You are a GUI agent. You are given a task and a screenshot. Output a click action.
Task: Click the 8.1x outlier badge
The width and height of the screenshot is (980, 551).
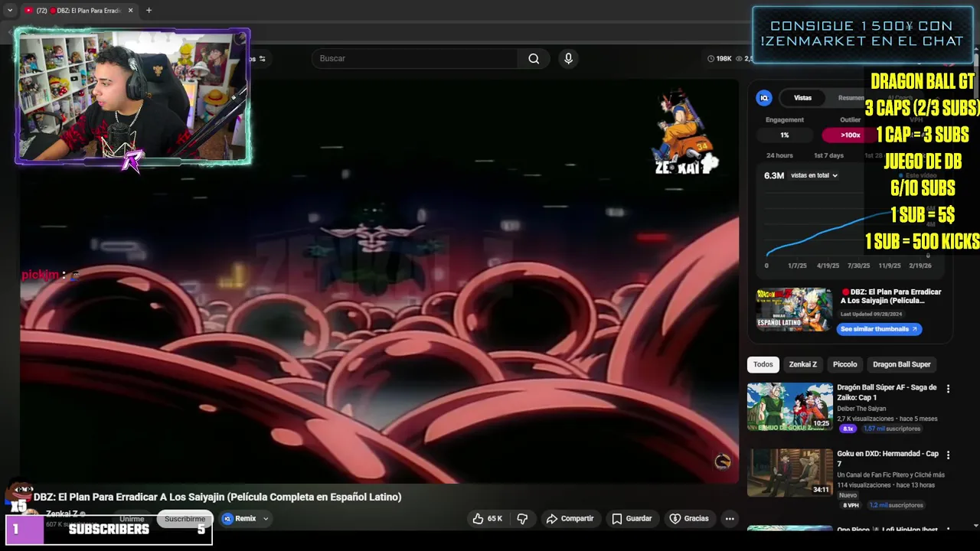point(848,429)
